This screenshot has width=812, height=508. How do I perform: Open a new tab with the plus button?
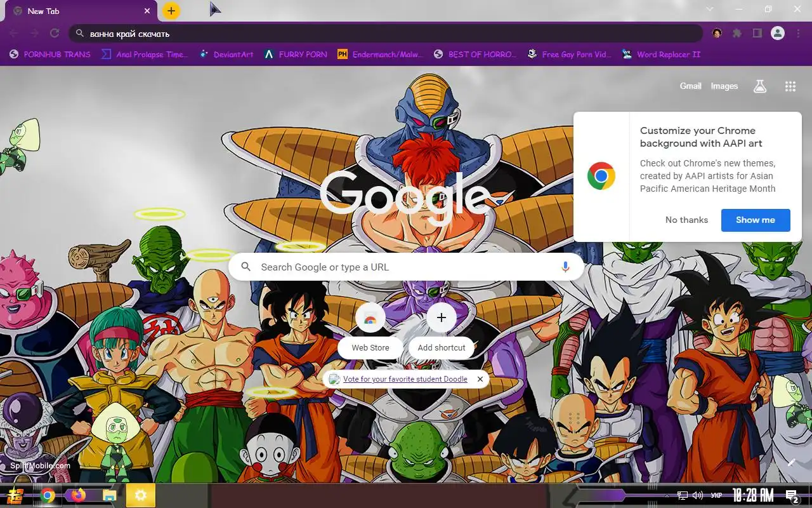pos(171,11)
